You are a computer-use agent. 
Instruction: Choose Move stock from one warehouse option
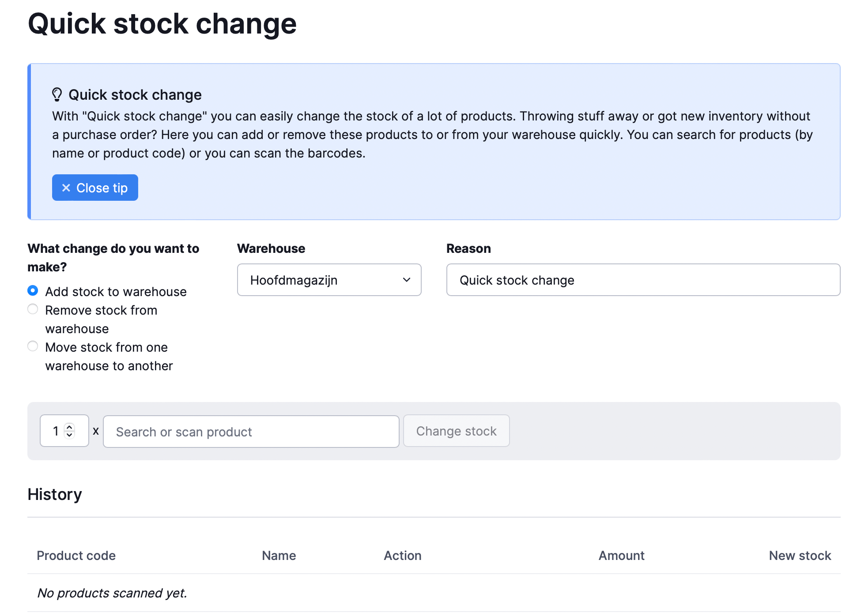pos(33,346)
